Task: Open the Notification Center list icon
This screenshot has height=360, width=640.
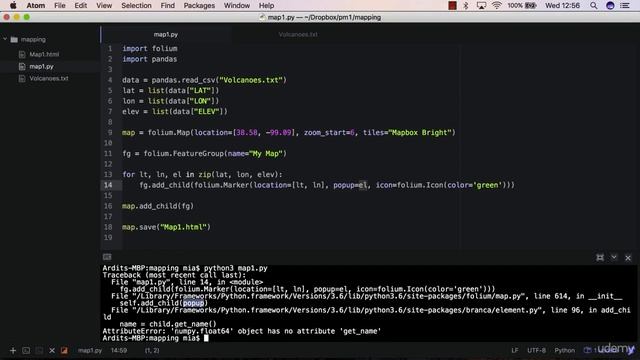Action: tap(625, 5)
